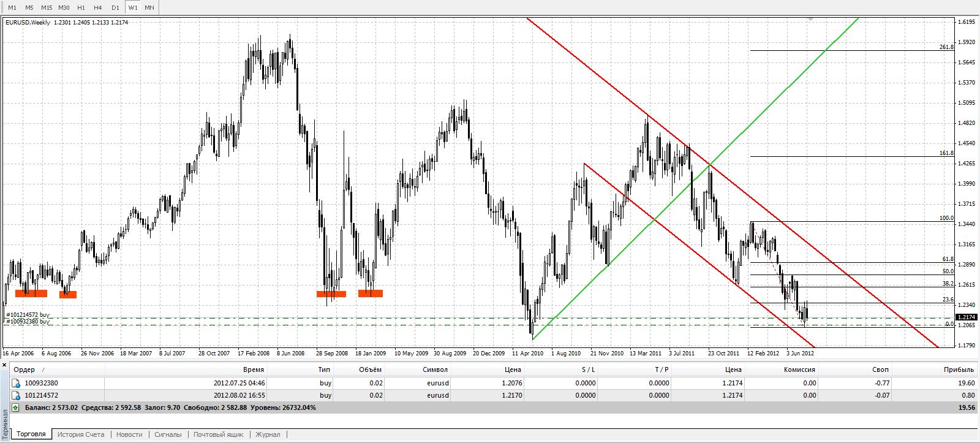Click the Fibonacci 161.8 level label
980x443 pixels.
(x=946, y=153)
